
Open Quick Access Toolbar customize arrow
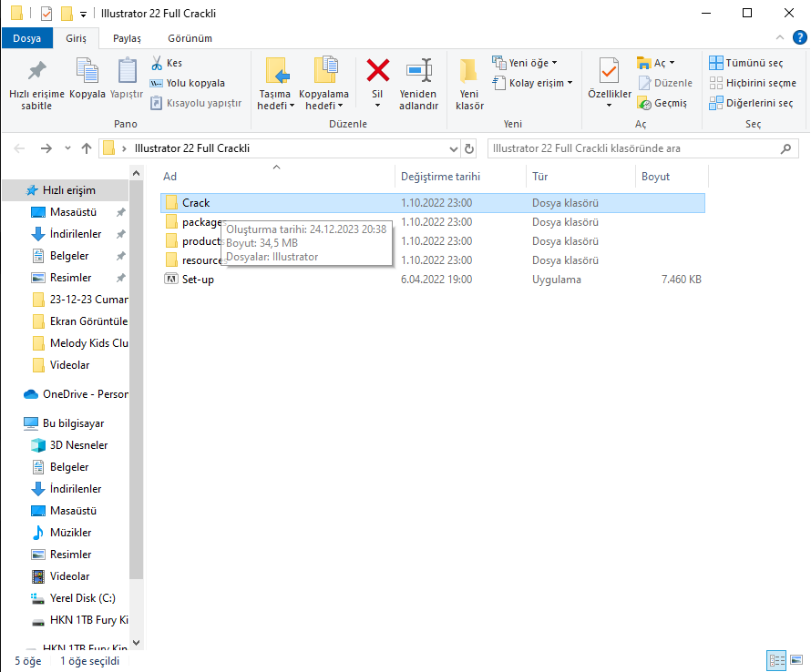pos(83,15)
